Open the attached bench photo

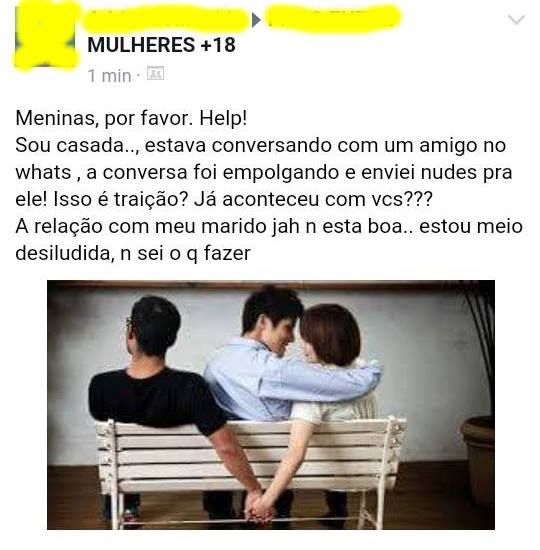[271, 405]
